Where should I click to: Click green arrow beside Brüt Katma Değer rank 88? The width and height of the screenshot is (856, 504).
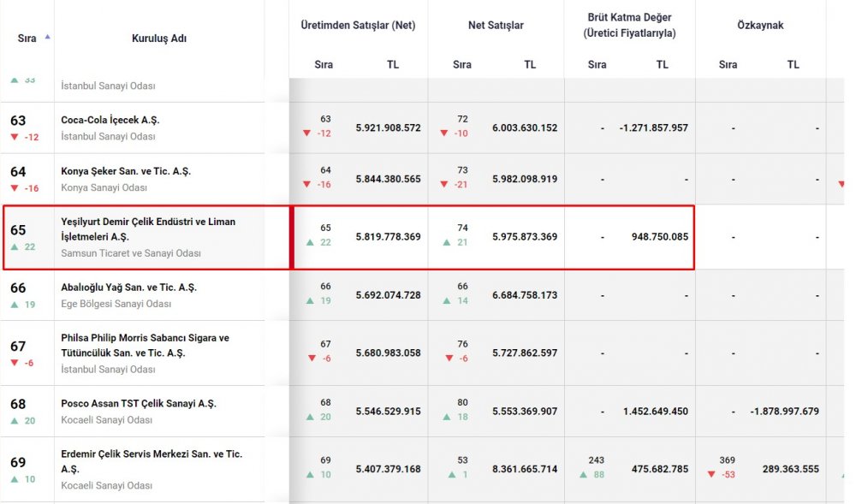[x=583, y=474]
